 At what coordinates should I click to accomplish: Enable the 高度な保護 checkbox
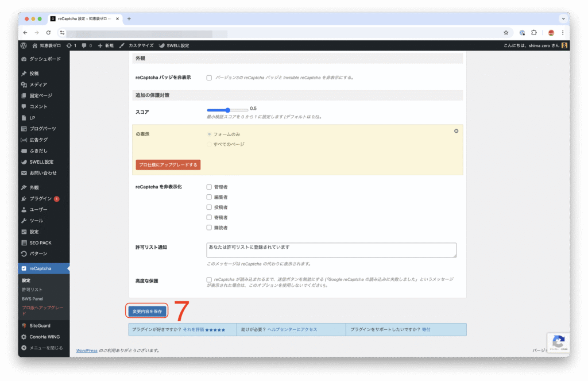209,280
